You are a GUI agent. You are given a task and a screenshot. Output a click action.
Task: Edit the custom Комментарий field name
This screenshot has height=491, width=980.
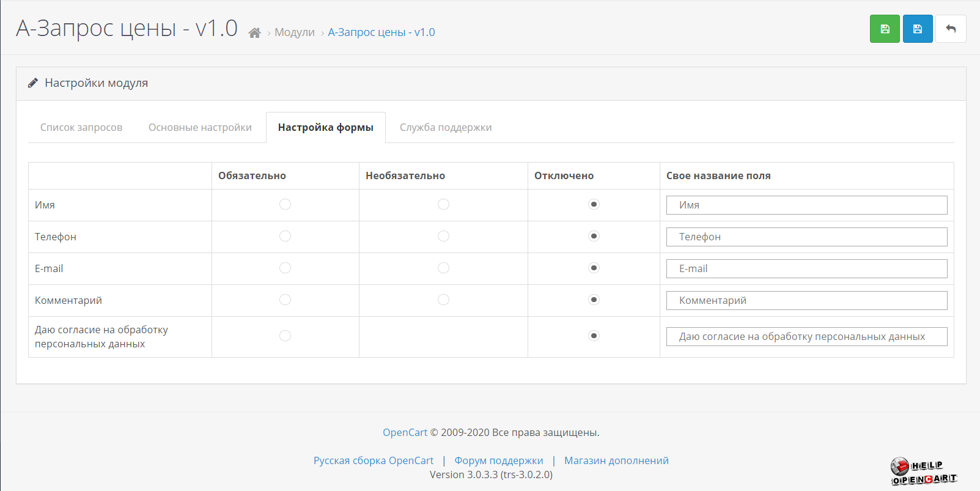(807, 300)
